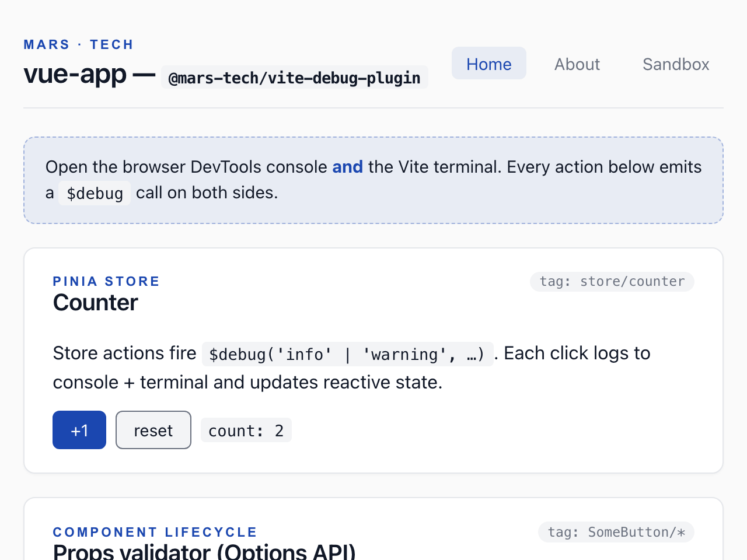
Task: Increment counter with +1 button
Action: pyautogui.click(x=79, y=430)
